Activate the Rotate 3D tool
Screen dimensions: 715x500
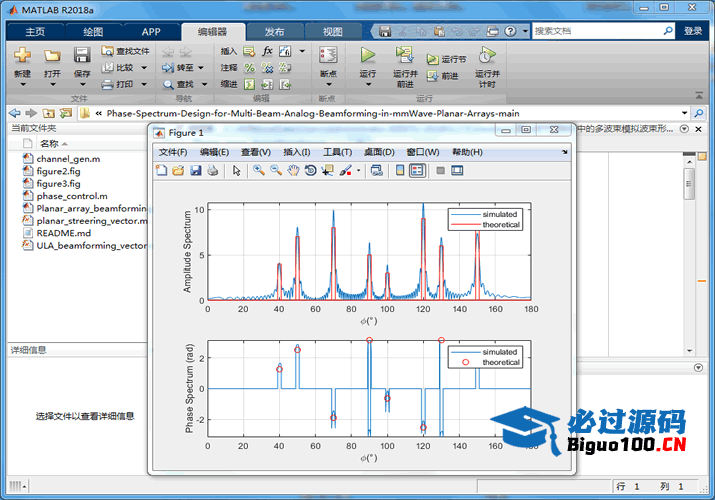(310, 171)
